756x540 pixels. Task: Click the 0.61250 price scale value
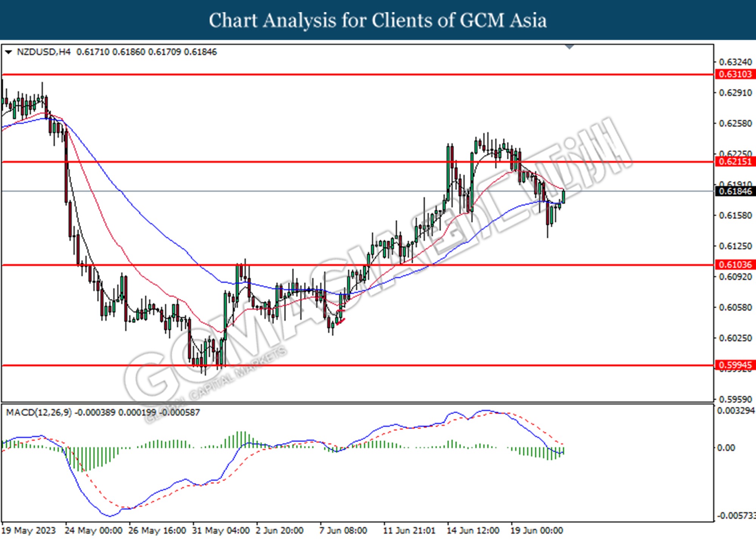point(735,246)
